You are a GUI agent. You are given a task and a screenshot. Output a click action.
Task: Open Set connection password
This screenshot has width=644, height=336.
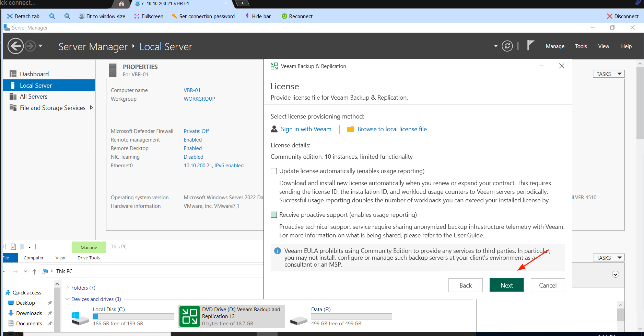tap(203, 16)
